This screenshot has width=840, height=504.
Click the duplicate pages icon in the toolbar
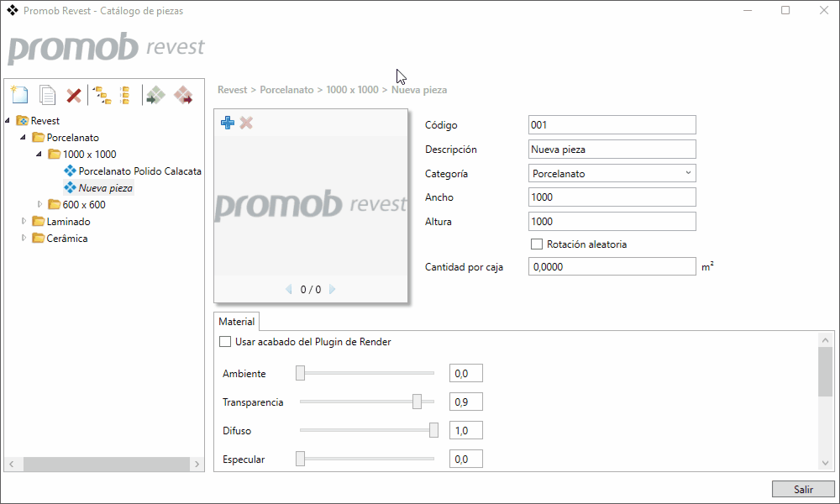[47, 95]
